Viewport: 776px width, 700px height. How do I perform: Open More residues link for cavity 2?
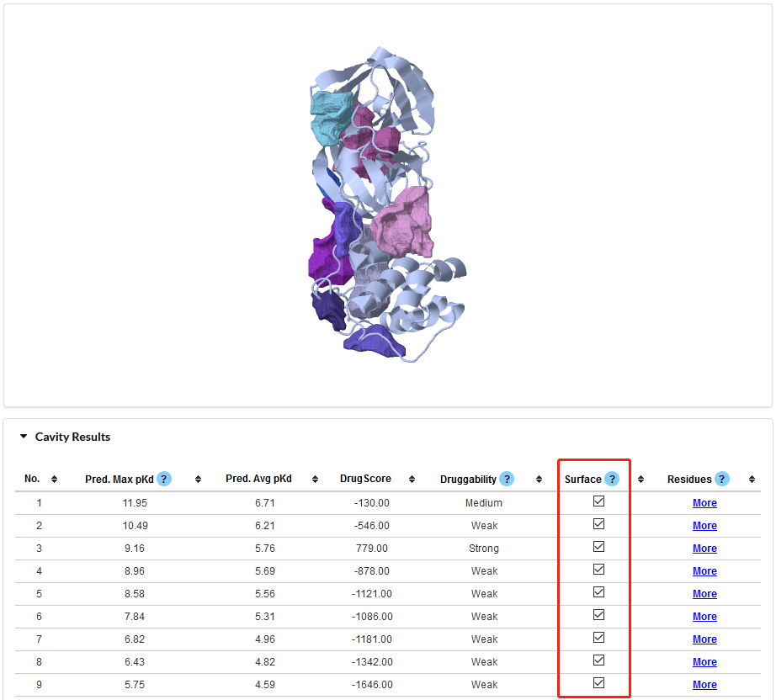[x=704, y=526]
